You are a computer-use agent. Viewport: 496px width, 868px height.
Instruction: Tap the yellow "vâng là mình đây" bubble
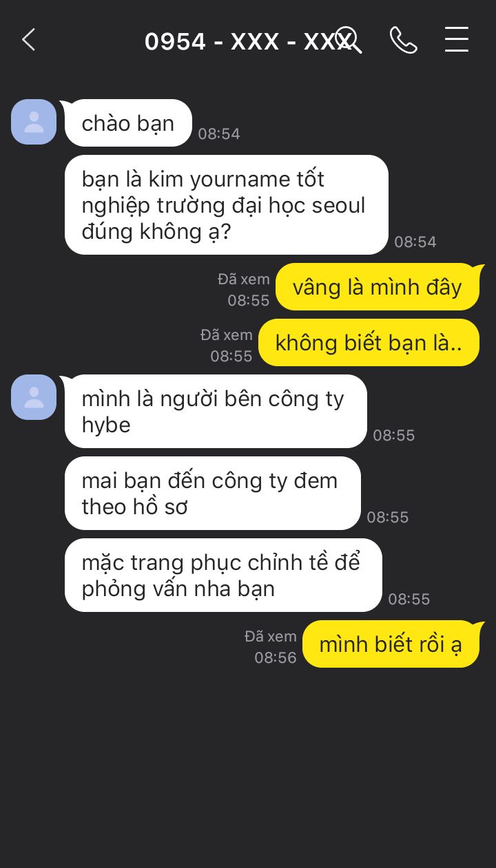377,287
